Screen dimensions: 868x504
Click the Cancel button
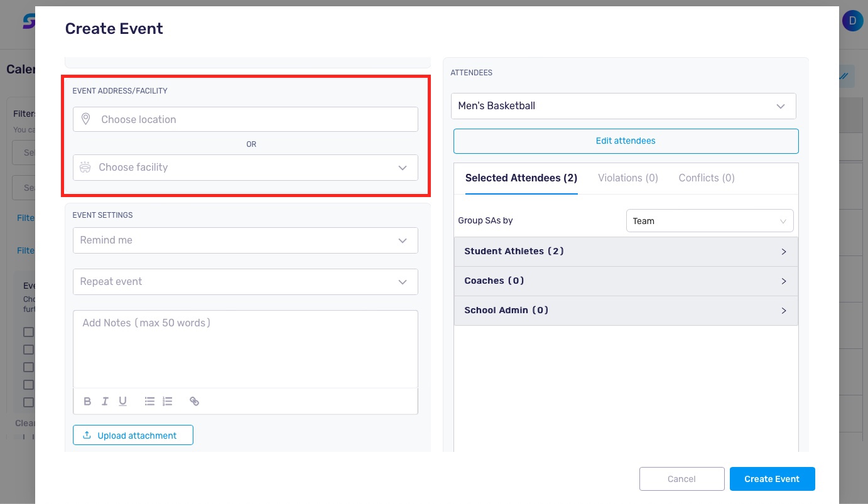[x=682, y=479]
